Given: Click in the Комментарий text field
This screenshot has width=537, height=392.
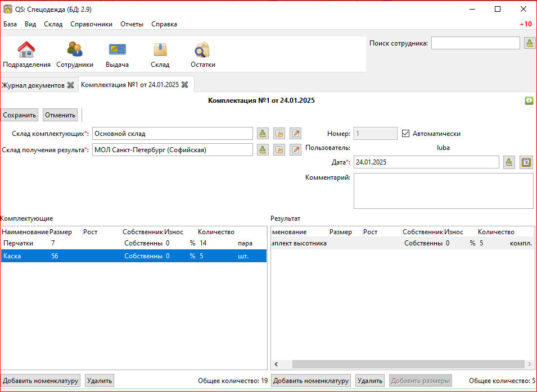Looking at the screenshot, I should (443, 190).
